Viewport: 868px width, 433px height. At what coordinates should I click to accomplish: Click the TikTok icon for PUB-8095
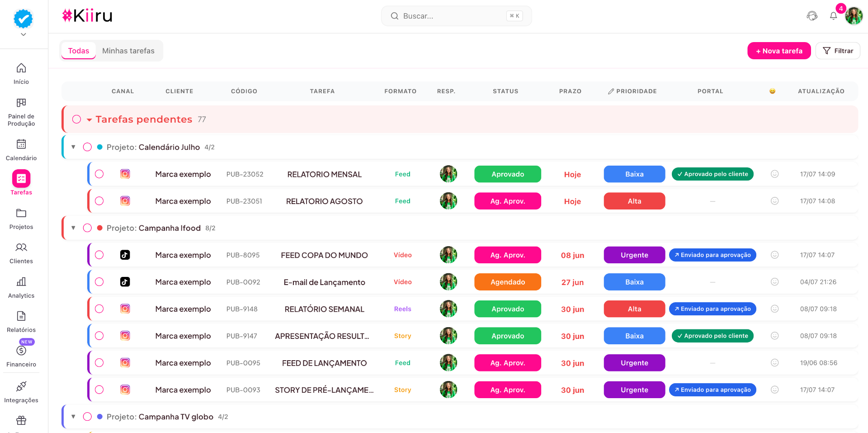coord(125,255)
